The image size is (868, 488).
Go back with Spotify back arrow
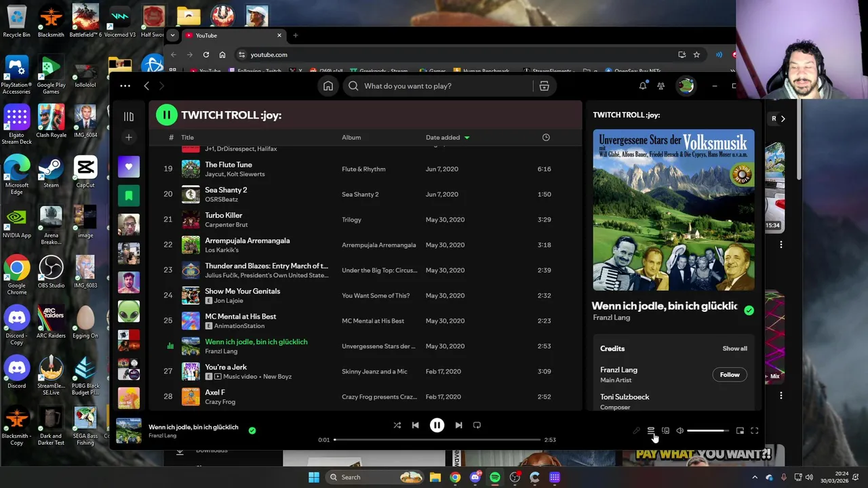146,86
